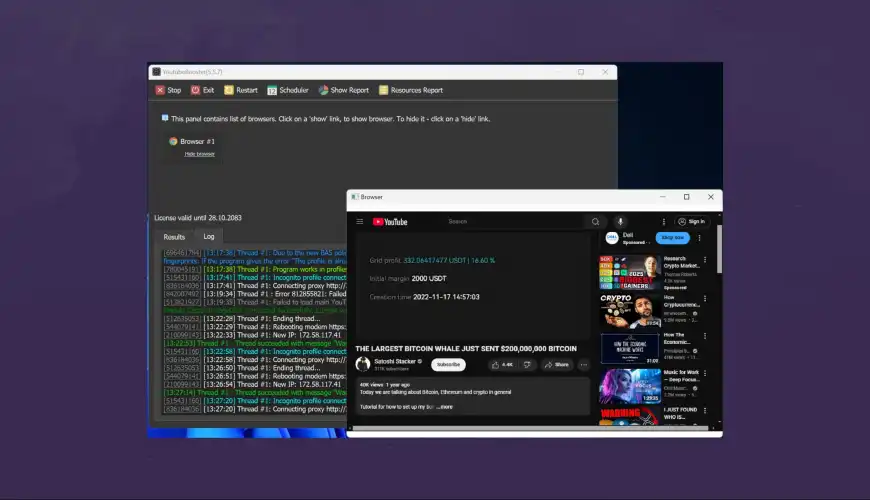The height and width of the screenshot is (500, 870).
Task: Open the Satoshi Stacker channel avatar
Action: (363, 364)
